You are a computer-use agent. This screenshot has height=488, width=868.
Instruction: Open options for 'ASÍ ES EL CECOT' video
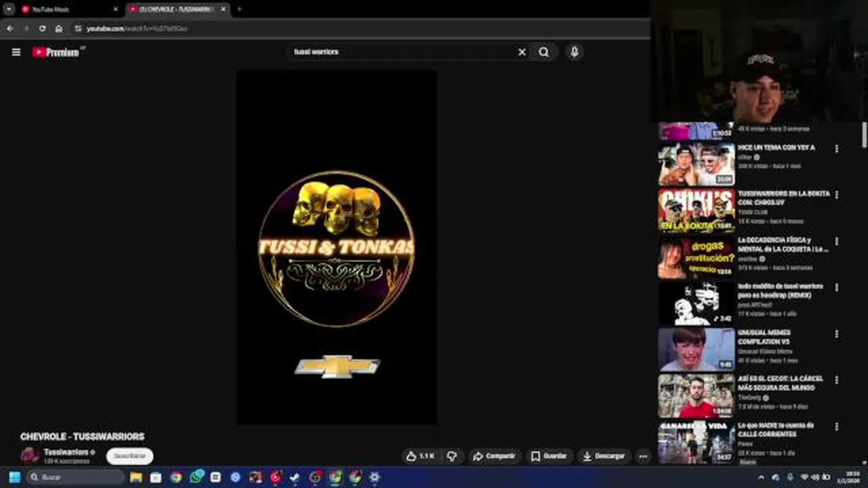[837, 380]
